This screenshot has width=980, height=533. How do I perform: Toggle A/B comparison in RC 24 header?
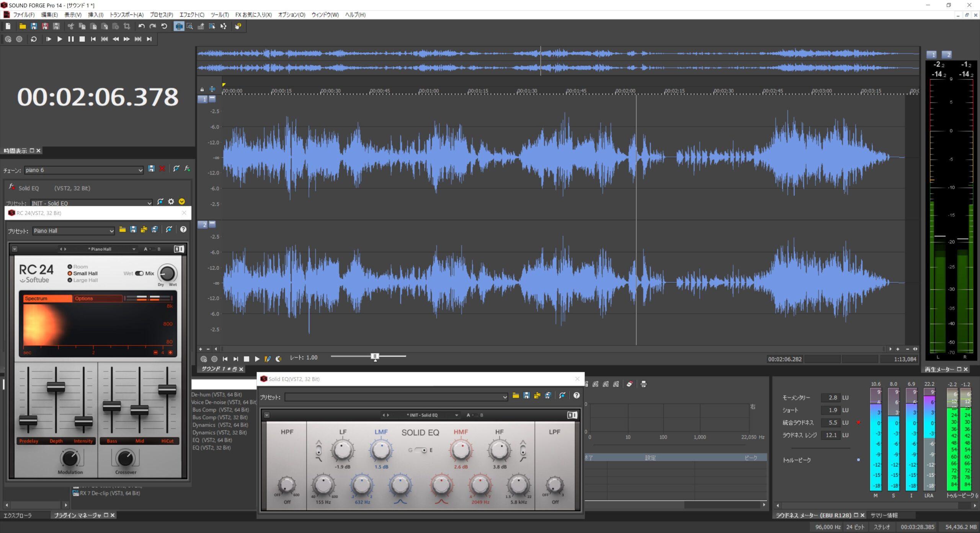(152, 249)
